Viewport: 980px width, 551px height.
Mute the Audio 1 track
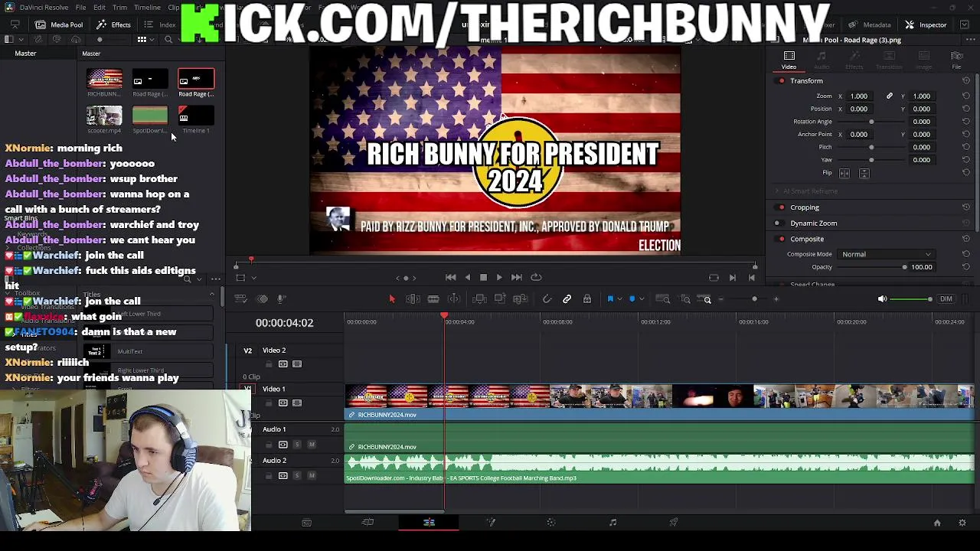312,445
